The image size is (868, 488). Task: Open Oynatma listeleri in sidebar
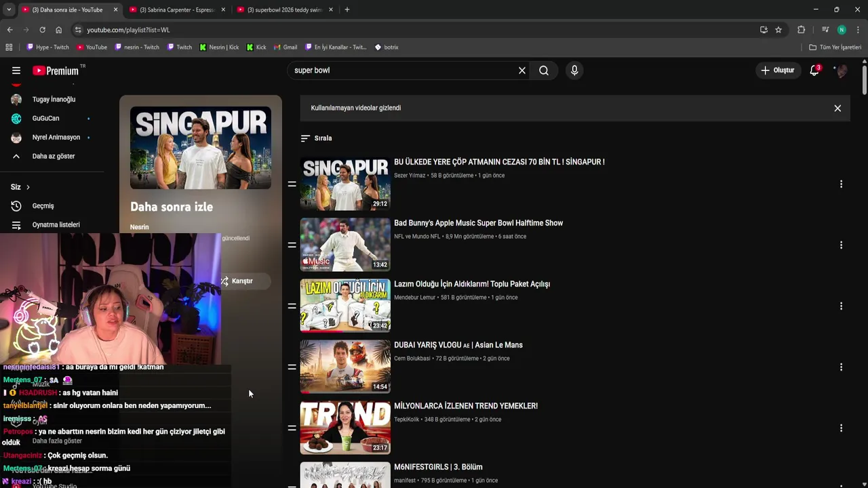[56, 225]
